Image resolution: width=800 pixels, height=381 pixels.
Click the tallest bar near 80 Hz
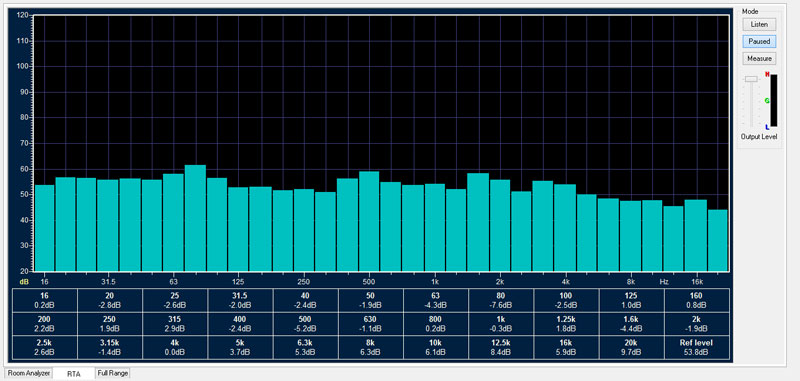tap(195, 218)
